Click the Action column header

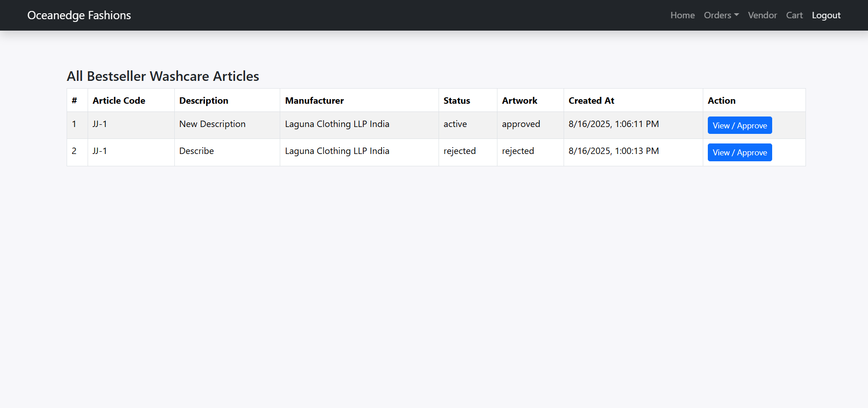721,101
